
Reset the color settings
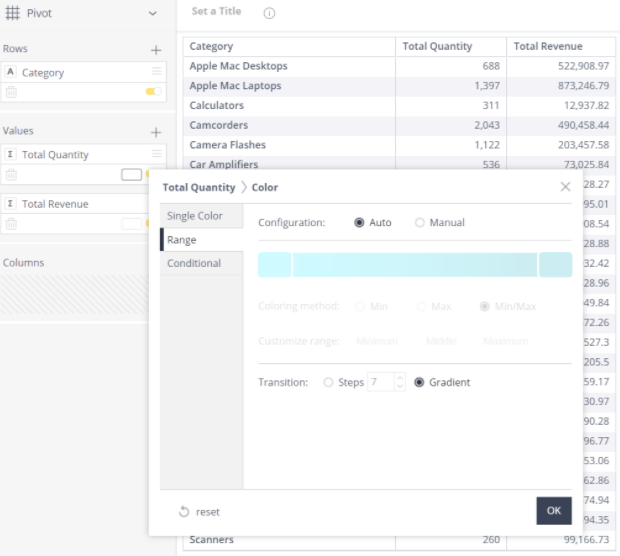[199, 512]
